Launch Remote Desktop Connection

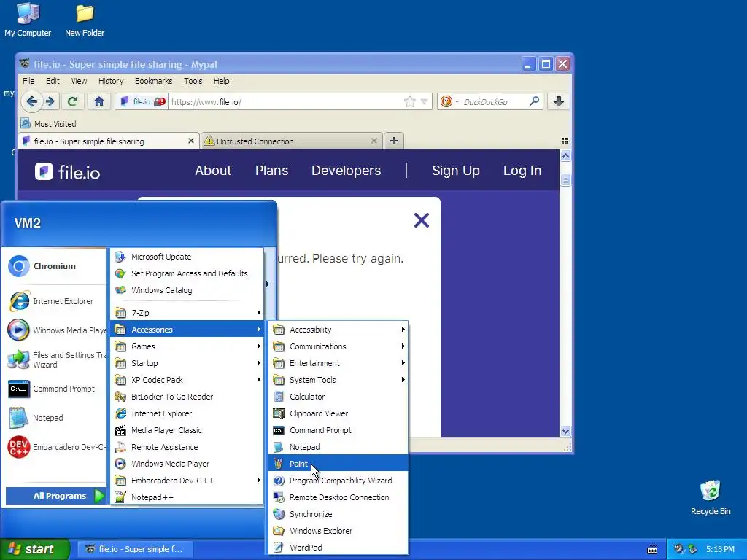pyautogui.click(x=338, y=497)
